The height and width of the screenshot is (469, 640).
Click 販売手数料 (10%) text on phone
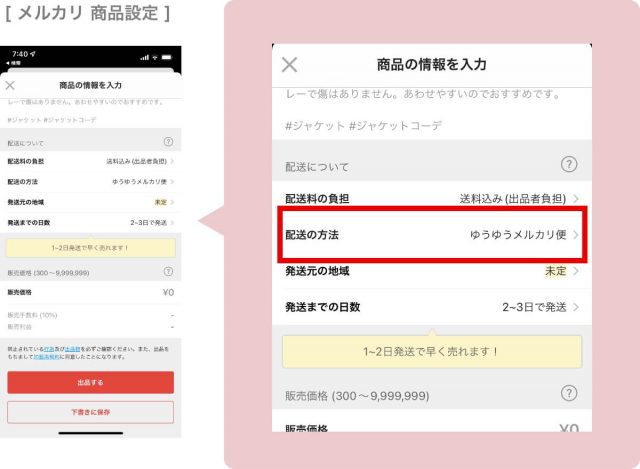(x=32, y=315)
